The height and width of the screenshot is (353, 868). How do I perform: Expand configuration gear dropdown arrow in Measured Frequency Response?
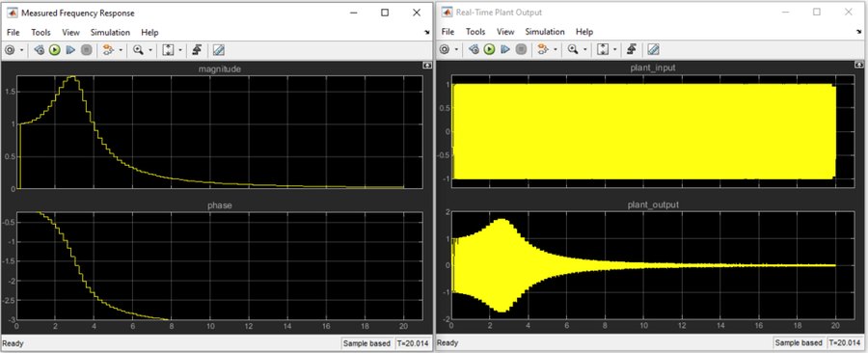tap(21, 50)
